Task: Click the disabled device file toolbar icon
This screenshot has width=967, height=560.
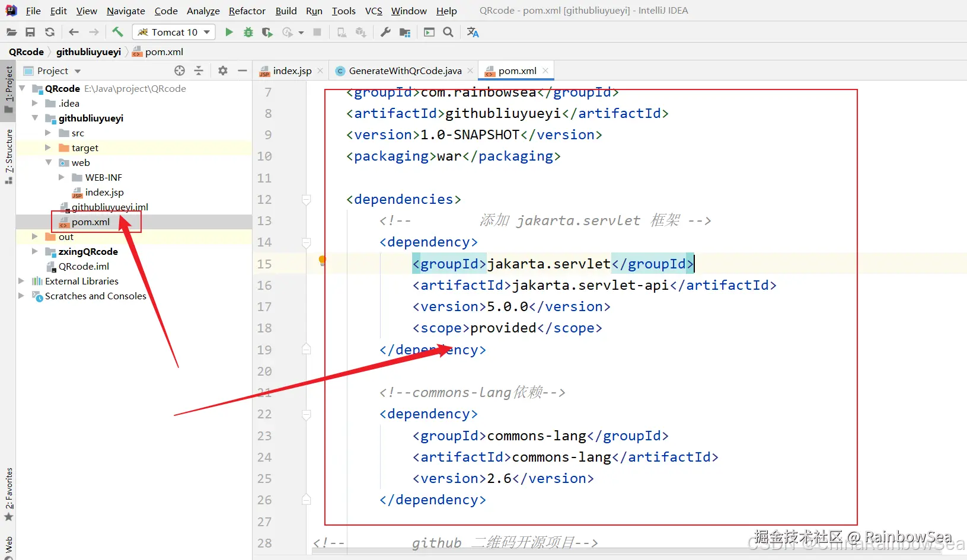Action: coord(342,32)
